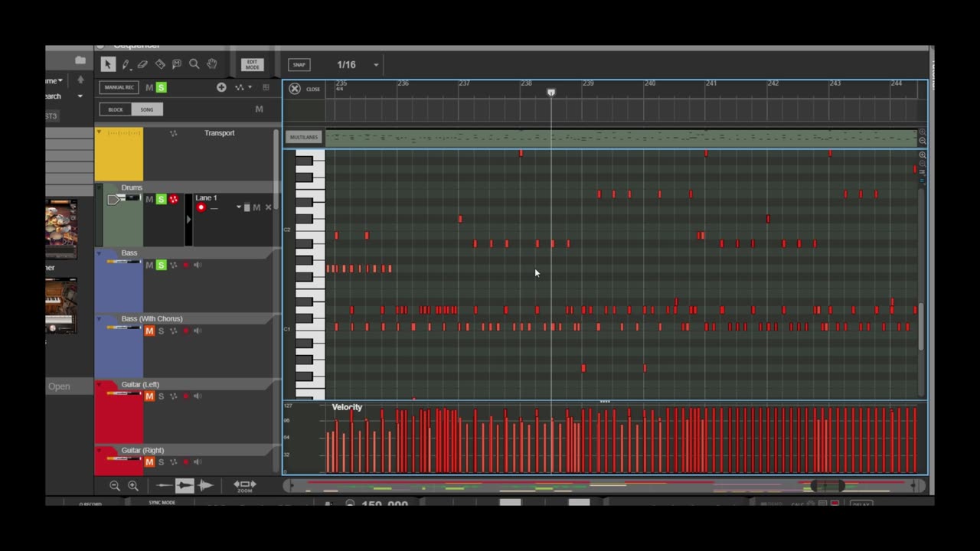Viewport: 980px width, 551px height.
Task: Switch to SONG view
Action: click(147, 109)
